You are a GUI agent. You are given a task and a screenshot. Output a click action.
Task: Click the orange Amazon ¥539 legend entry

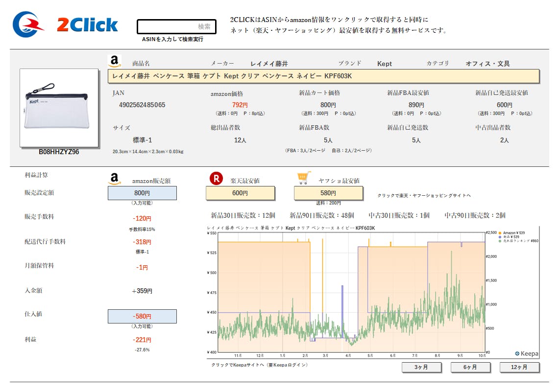[x=513, y=233]
